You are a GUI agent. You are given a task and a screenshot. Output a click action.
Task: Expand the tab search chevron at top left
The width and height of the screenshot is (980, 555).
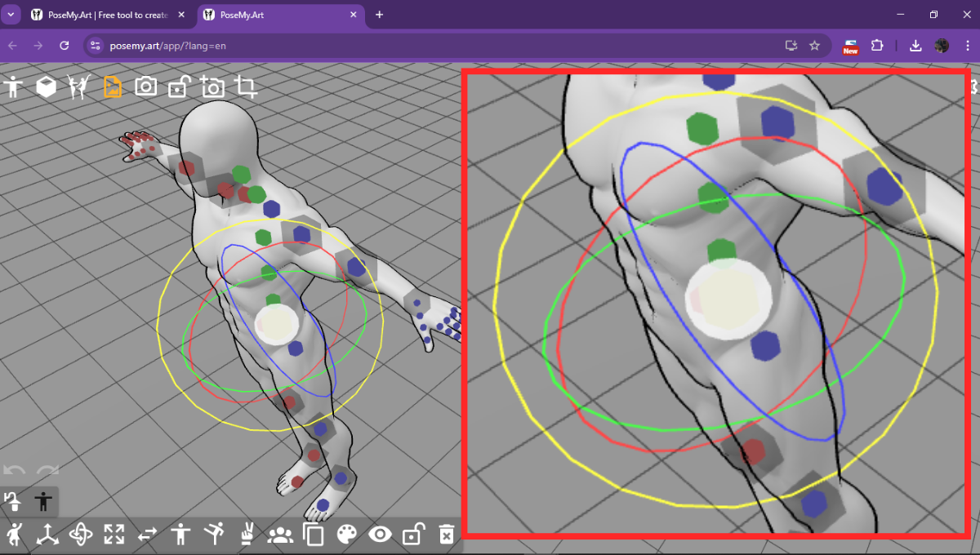click(11, 15)
